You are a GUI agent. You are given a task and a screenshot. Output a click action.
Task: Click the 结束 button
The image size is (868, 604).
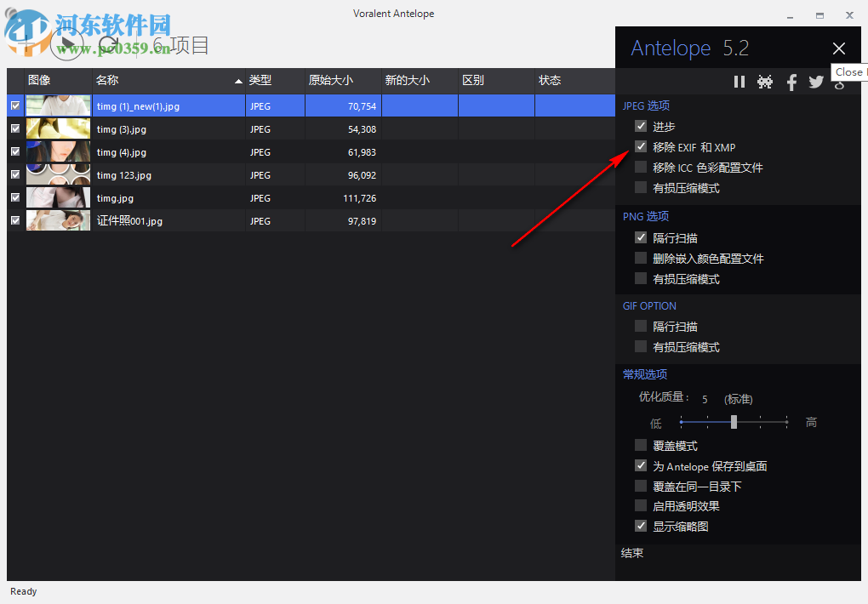[x=632, y=553]
